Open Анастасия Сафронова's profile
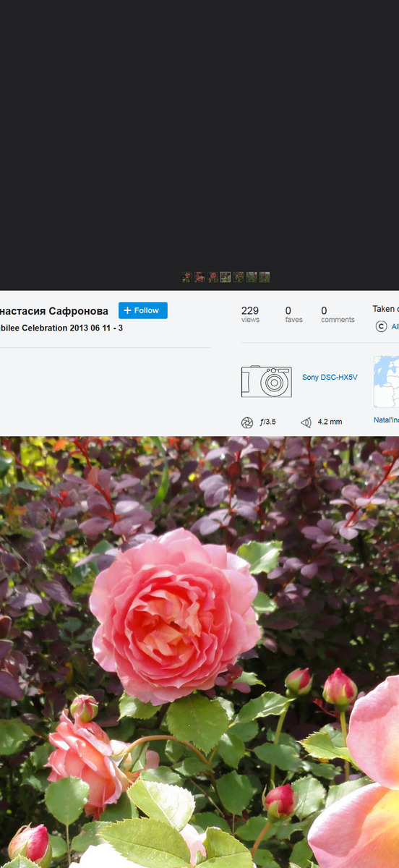The width and height of the screenshot is (399, 868). click(x=54, y=311)
